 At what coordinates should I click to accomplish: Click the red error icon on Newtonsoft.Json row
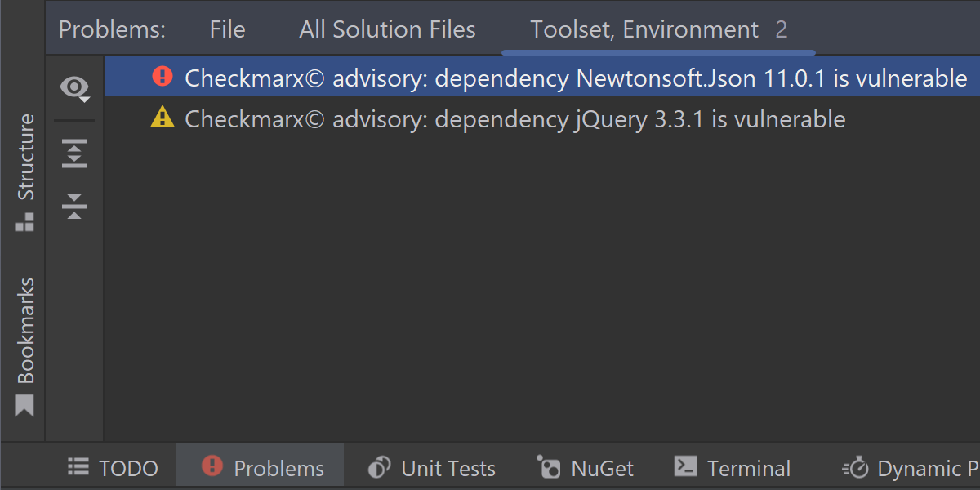click(x=163, y=77)
